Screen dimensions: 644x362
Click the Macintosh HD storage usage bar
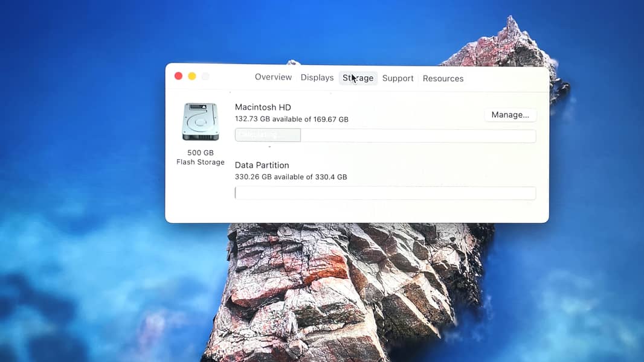(x=385, y=135)
